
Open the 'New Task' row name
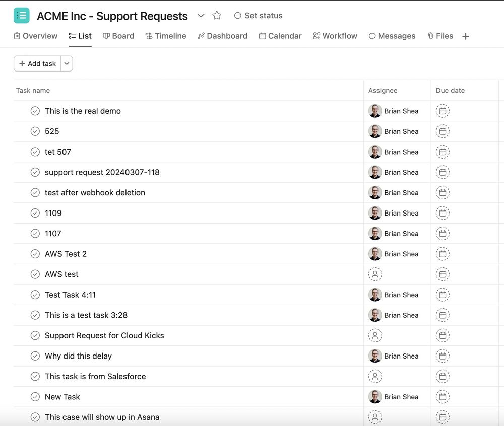point(62,397)
